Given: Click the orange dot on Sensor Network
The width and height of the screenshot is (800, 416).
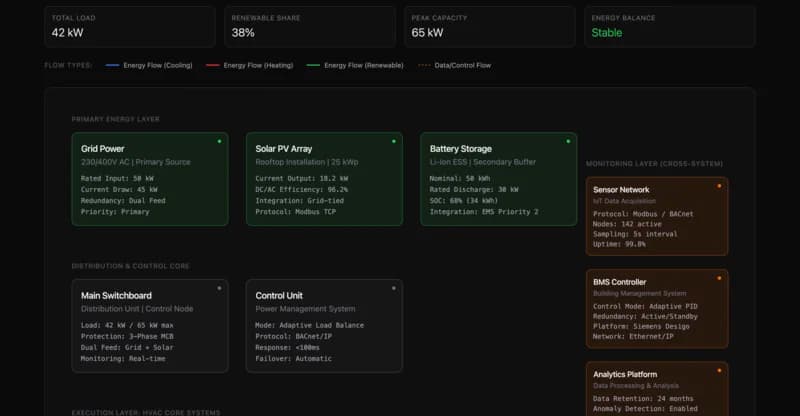Looking at the screenshot, I should [x=719, y=186].
